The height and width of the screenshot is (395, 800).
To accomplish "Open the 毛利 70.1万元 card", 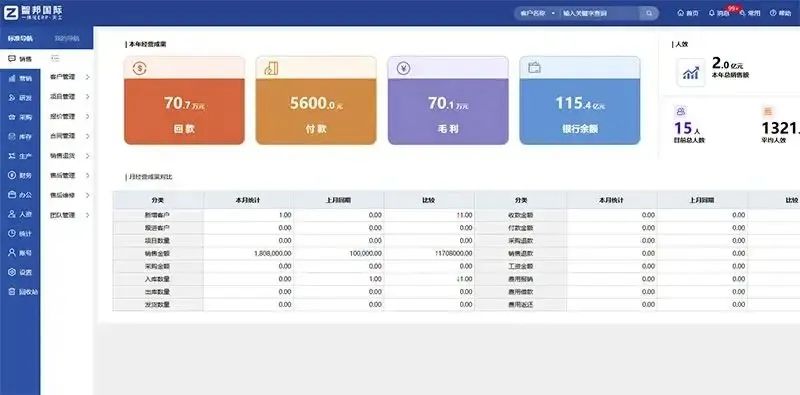I will [x=448, y=101].
